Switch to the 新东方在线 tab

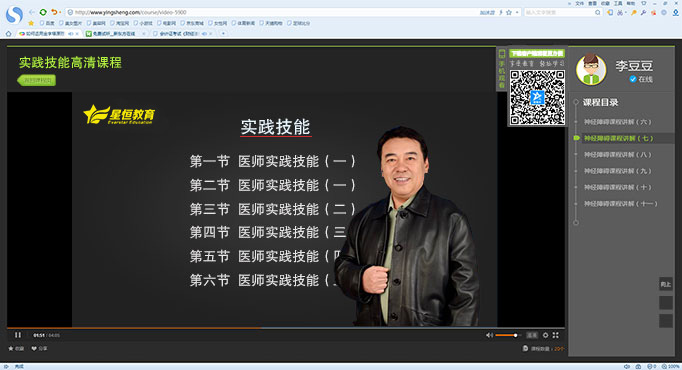[x=115, y=33]
